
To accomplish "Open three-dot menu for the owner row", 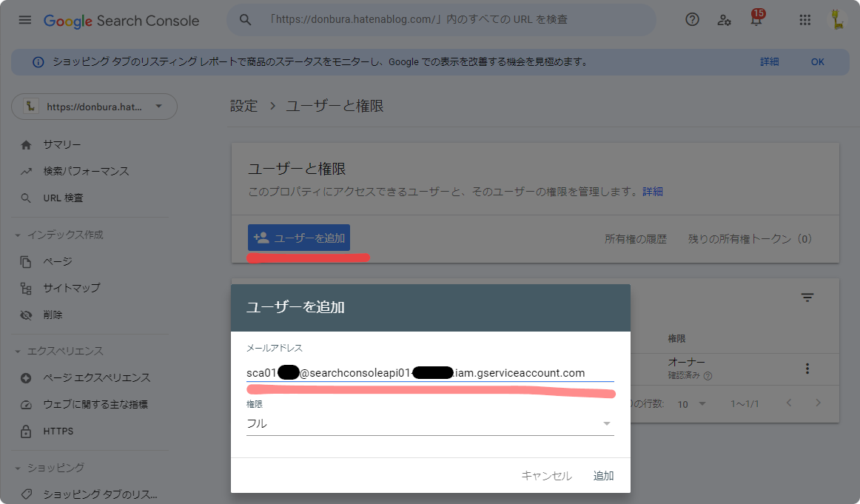I will [807, 369].
